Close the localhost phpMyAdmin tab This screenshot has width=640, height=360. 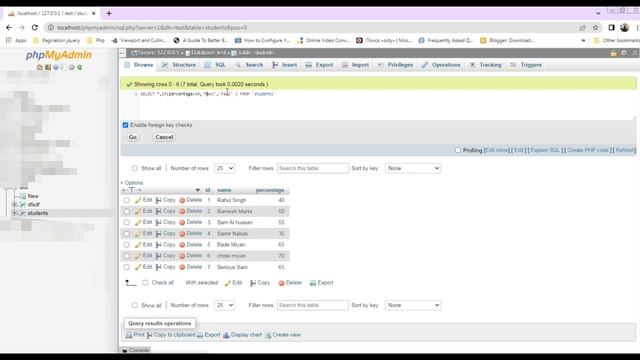click(93, 13)
